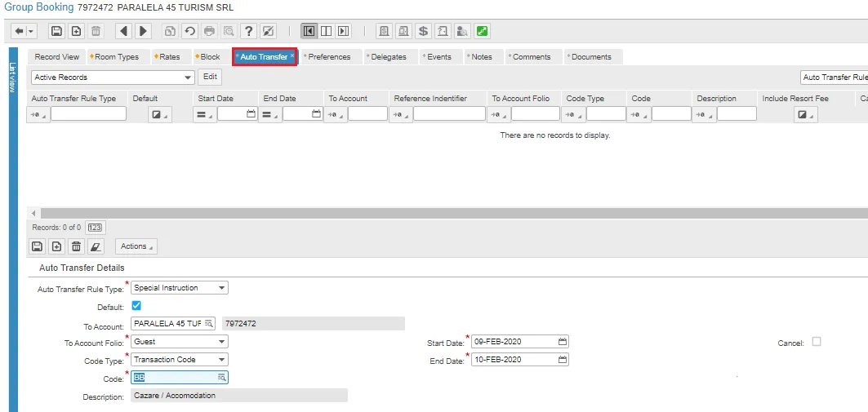This screenshot has height=412, width=868.
Task: Open back button dropdown arrow
Action: [x=31, y=31]
